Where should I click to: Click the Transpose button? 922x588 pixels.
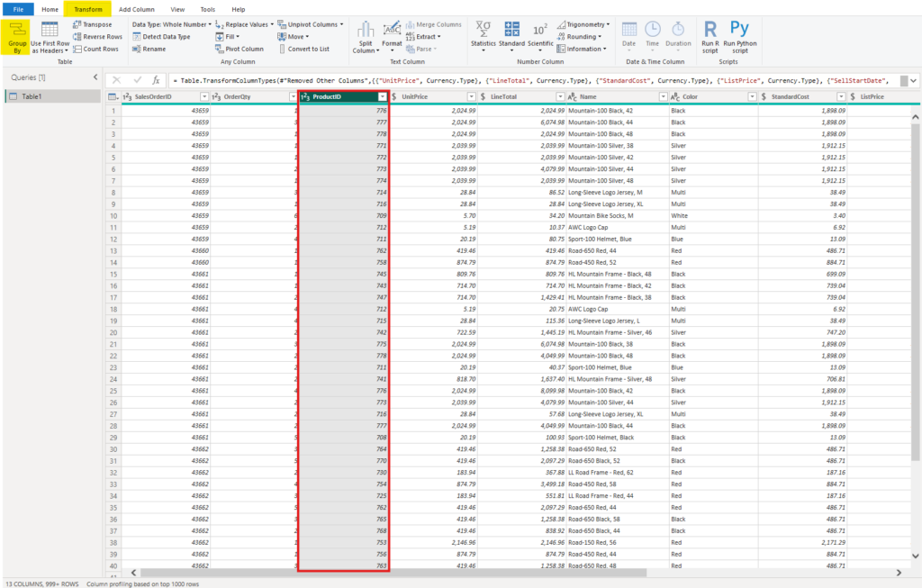coord(93,24)
